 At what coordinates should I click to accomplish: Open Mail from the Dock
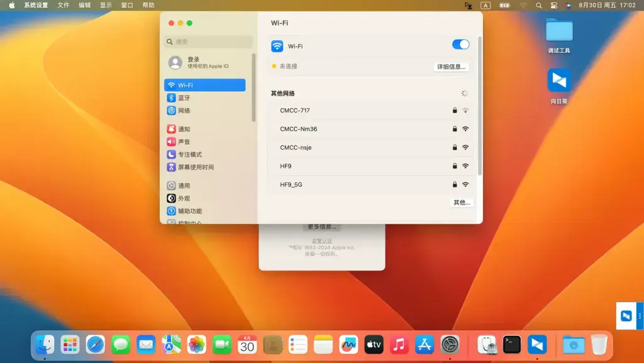point(146,344)
